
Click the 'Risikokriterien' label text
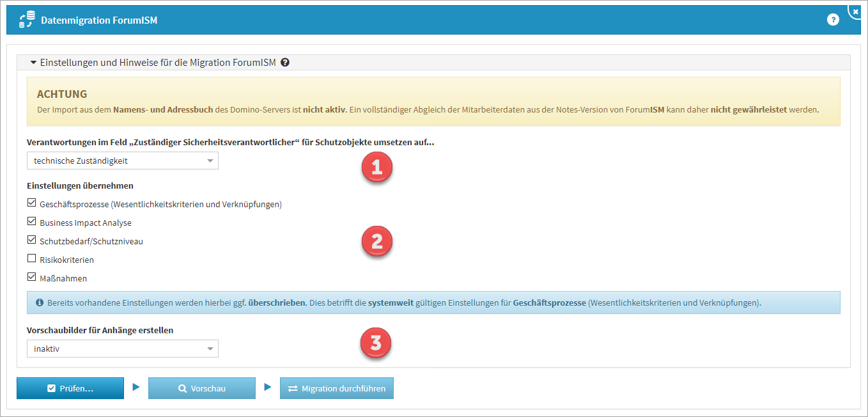(66, 260)
